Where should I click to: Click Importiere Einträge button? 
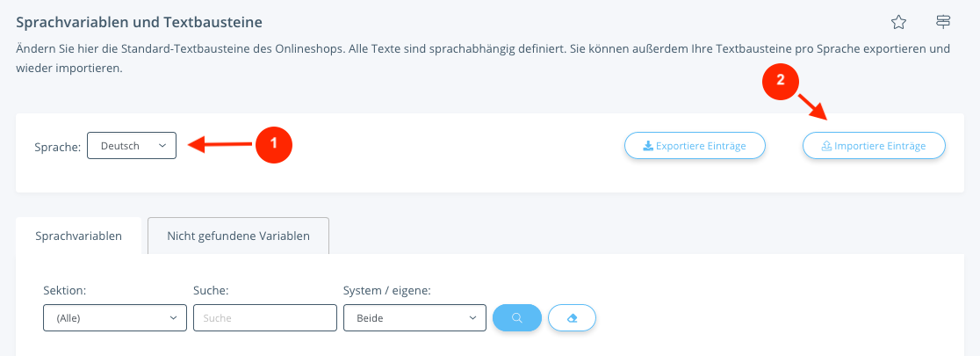pyautogui.click(x=874, y=146)
